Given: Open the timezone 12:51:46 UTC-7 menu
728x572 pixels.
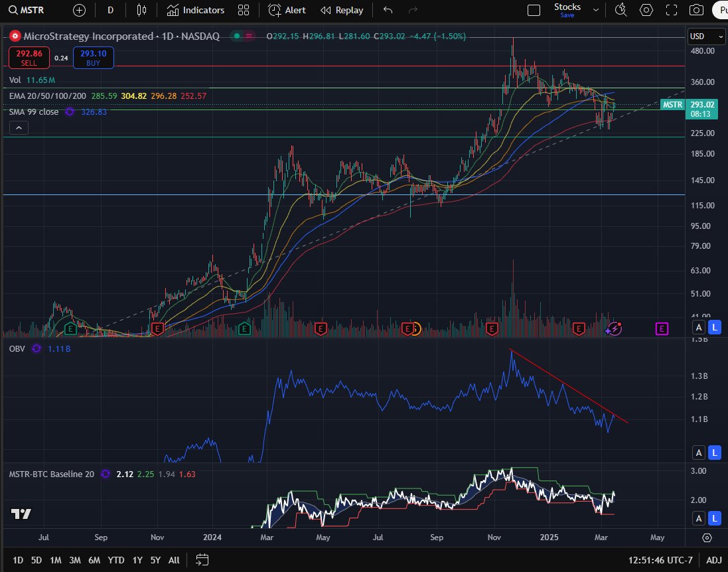Looking at the screenshot, I should 661,560.
